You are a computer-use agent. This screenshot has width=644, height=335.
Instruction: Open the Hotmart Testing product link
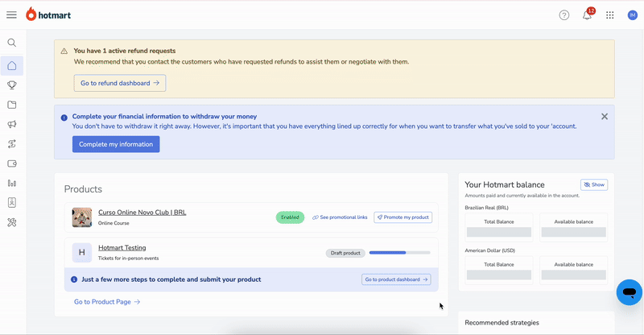122,248
